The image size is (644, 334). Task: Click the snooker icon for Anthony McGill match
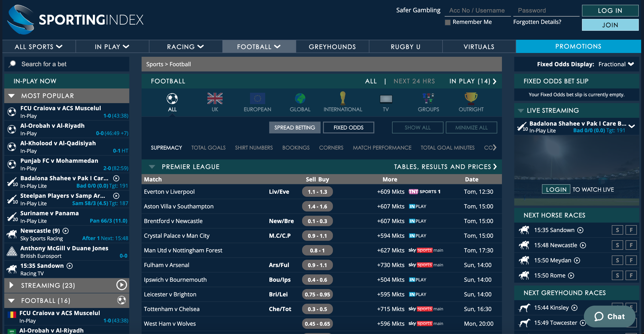coord(12,251)
